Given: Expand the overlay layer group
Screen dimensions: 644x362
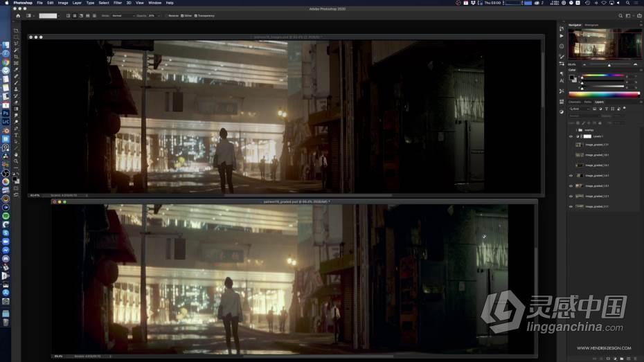Looking at the screenshot, I should click(577, 130).
